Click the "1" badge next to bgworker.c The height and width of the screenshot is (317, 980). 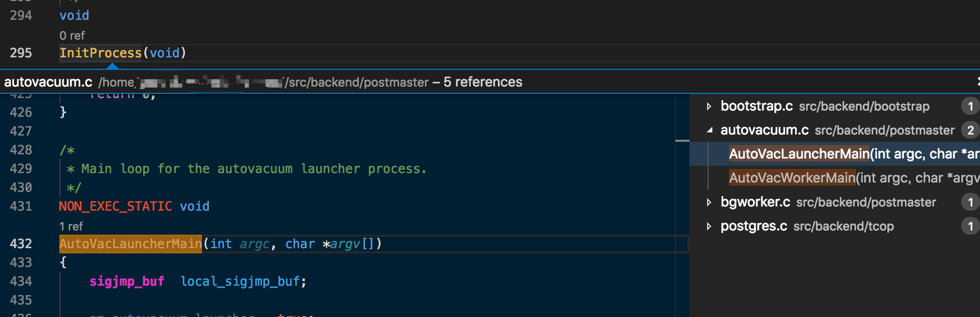pos(970,202)
